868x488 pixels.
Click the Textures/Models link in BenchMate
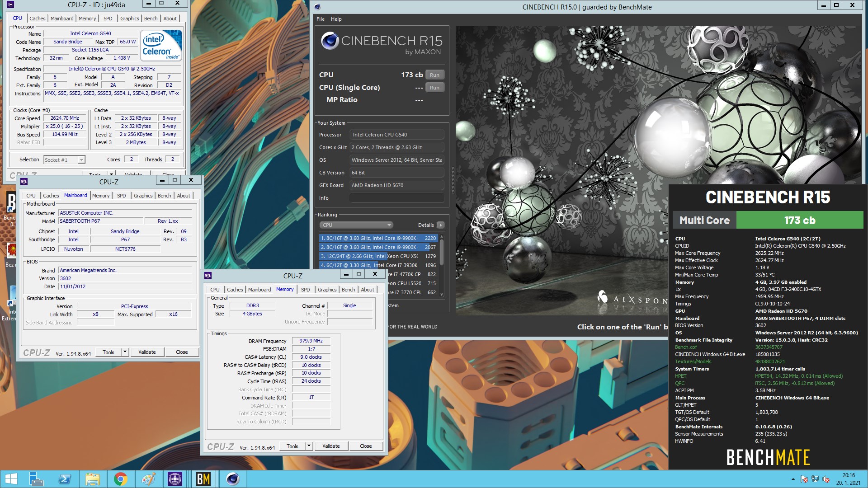[x=693, y=361]
